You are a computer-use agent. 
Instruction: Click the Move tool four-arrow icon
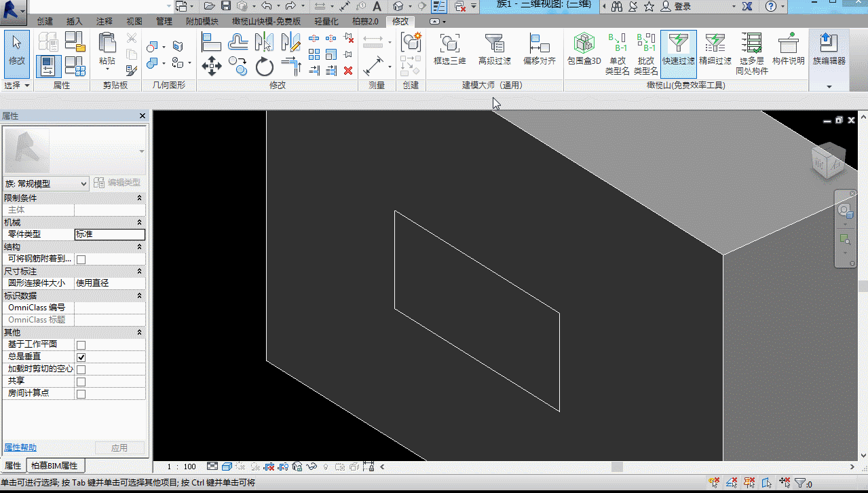coord(212,67)
